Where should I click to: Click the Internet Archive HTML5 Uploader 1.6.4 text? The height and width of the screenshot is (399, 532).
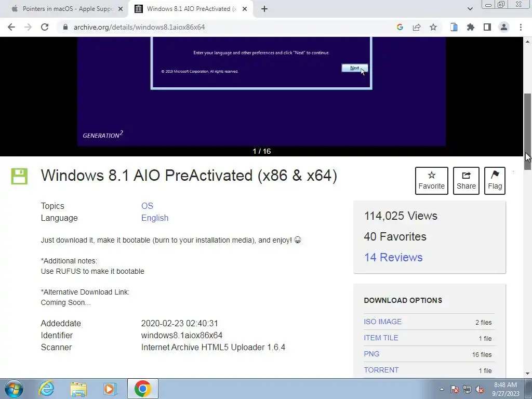[x=213, y=347]
